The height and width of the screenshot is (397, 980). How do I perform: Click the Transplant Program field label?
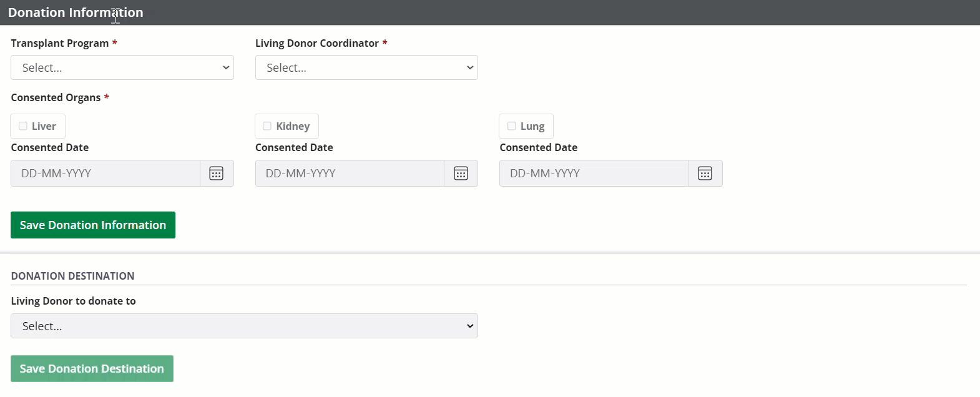pos(60,43)
